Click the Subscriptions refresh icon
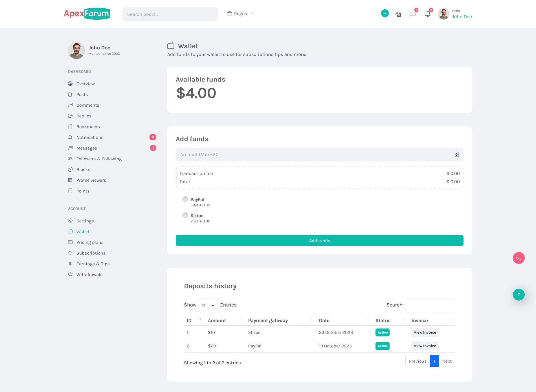Screen dimensions: 536x392 click(x=70, y=253)
